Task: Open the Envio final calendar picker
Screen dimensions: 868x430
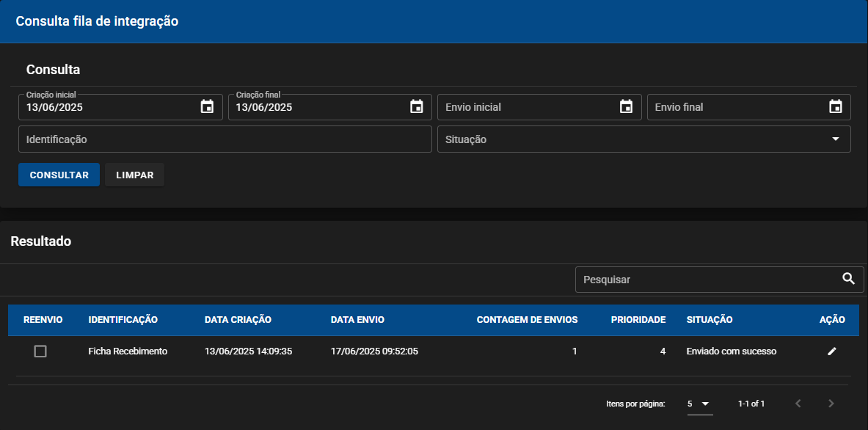Action: [835, 107]
